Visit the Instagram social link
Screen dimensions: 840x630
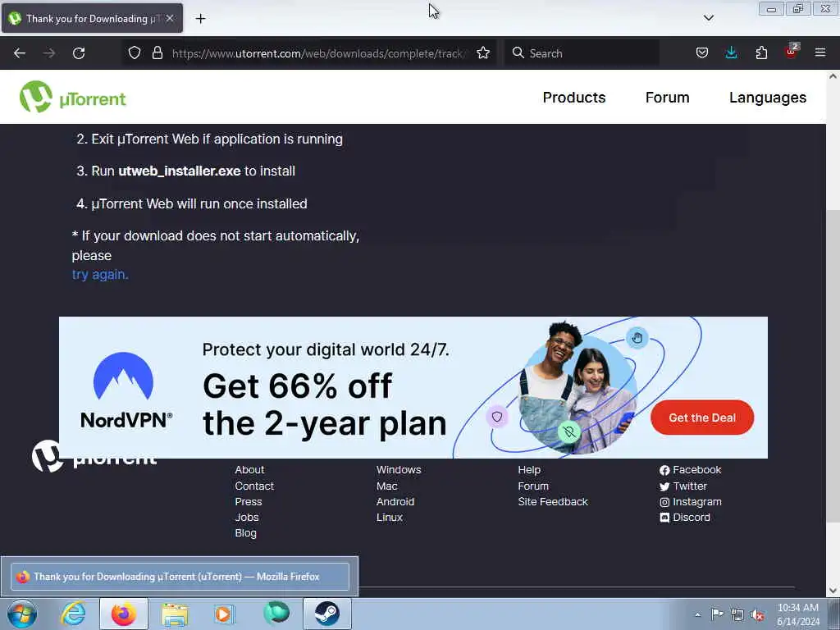pyautogui.click(x=691, y=502)
